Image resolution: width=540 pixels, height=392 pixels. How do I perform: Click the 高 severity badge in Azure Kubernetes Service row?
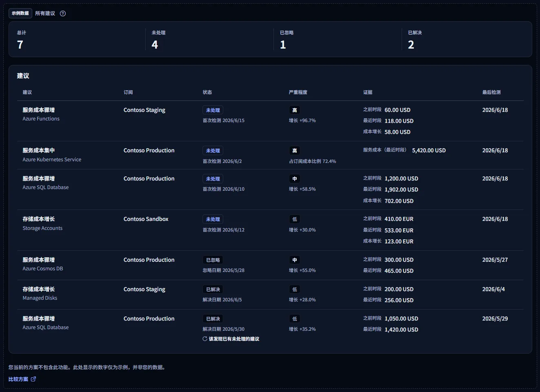tap(295, 151)
